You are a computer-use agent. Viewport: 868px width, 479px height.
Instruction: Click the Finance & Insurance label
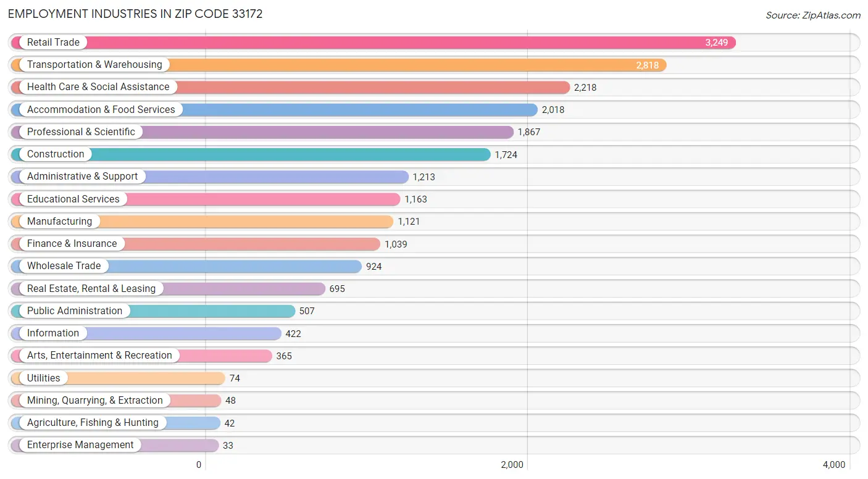coord(72,244)
